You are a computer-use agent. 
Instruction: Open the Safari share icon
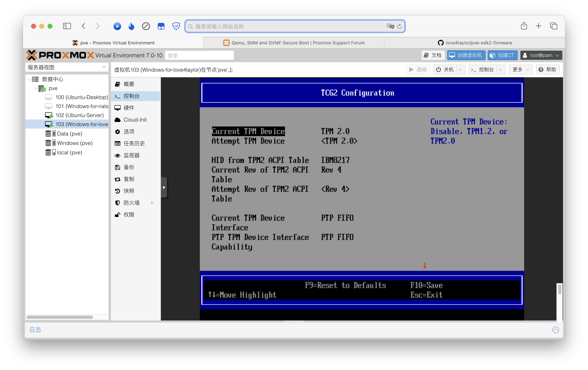point(524,26)
